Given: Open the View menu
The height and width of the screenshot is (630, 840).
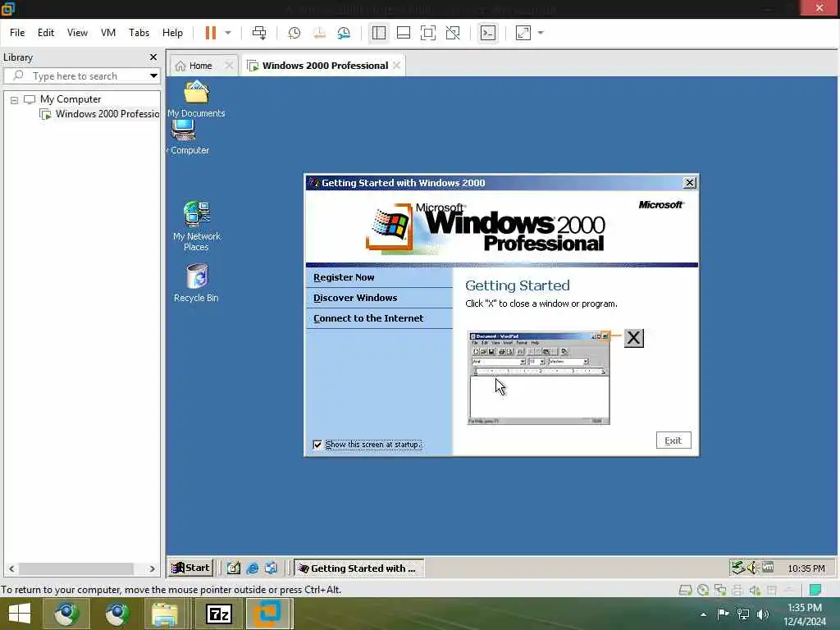Looking at the screenshot, I should pos(77,33).
